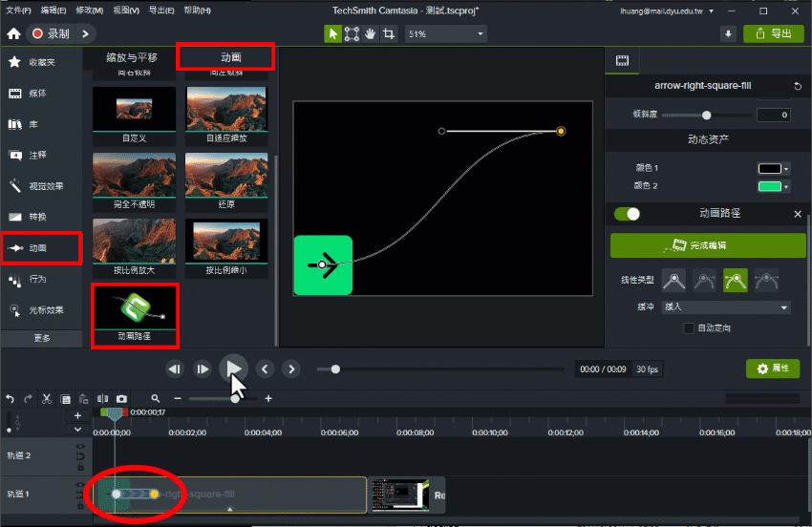812x527 pixels.
Task: Click the skew value input field
Action: click(773, 115)
